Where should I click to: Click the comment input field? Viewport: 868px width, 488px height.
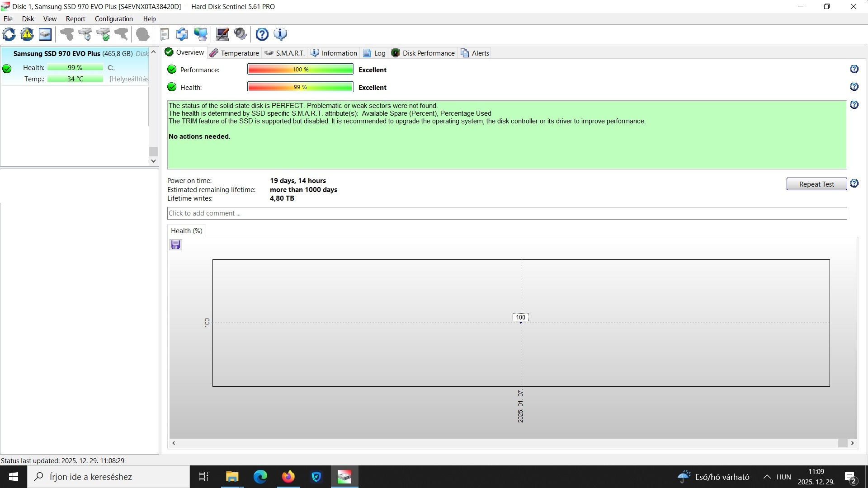(506, 213)
